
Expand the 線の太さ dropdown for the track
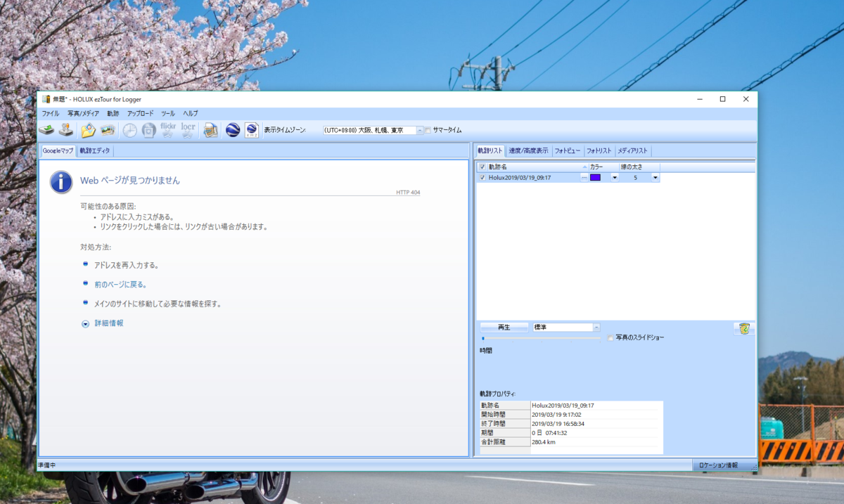[655, 178]
